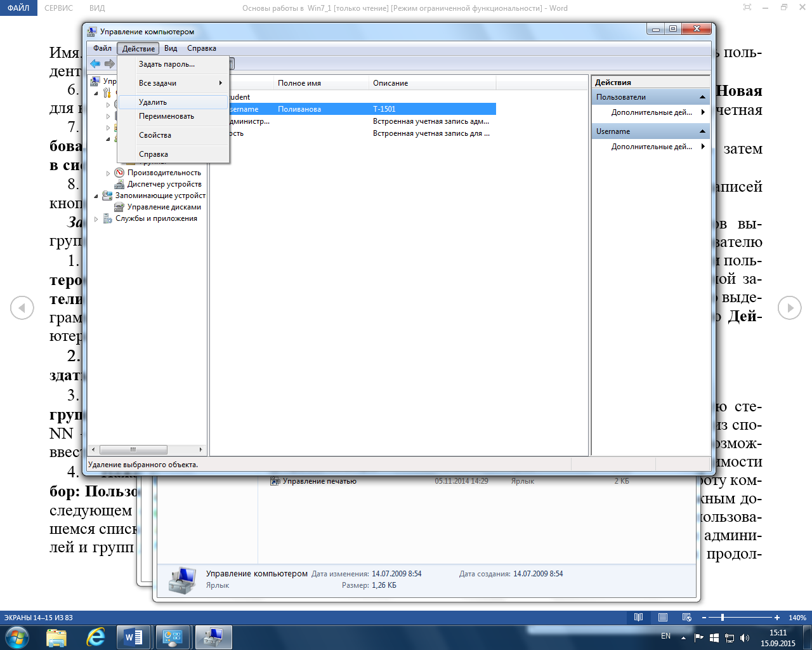Expand the Services and Applications tree node

point(96,219)
